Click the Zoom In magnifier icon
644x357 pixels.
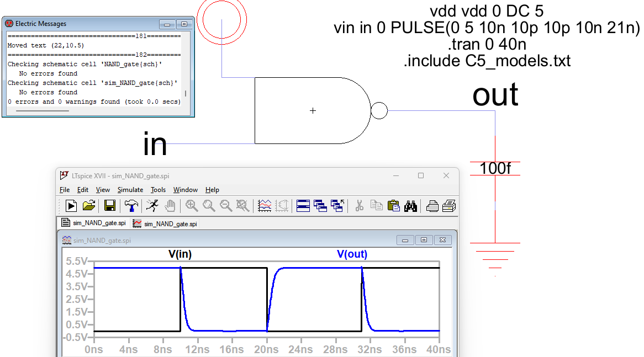pos(192,206)
